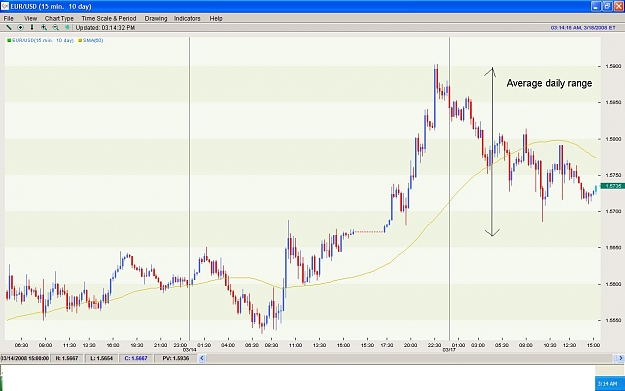Click the 1.5700 price axis label
625x391 pixels.
point(613,211)
